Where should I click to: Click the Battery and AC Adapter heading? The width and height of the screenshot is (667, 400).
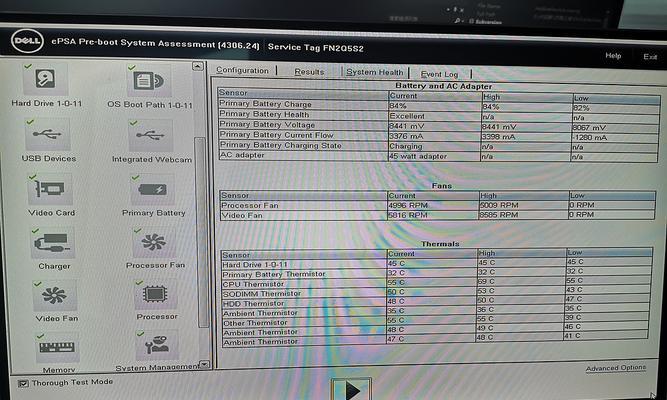[x=444, y=86]
